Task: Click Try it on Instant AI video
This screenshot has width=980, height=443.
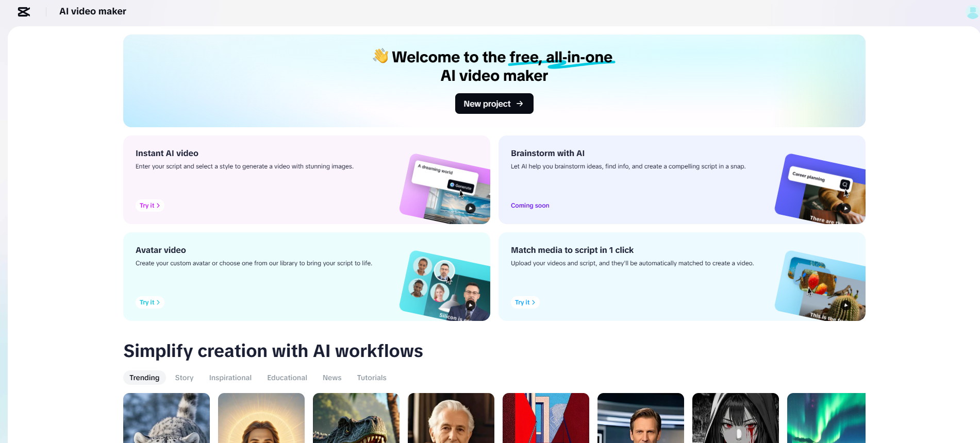Action: tap(150, 206)
